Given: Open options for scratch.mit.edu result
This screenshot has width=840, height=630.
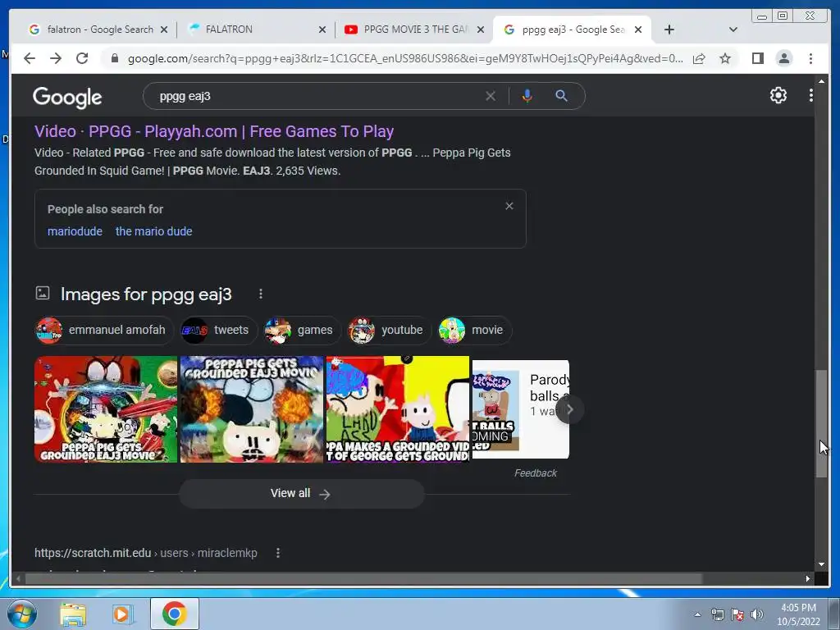Looking at the screenshot, I should point(277,553).
